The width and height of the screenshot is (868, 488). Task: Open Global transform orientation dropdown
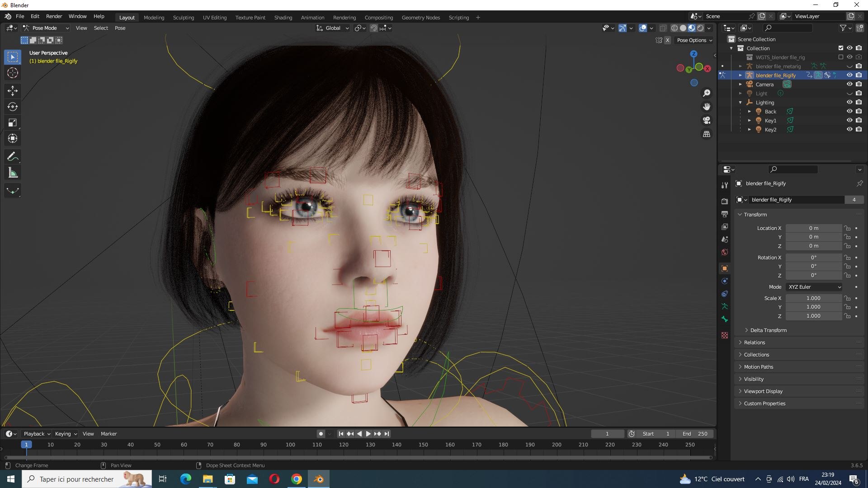[x=333, y=28]
